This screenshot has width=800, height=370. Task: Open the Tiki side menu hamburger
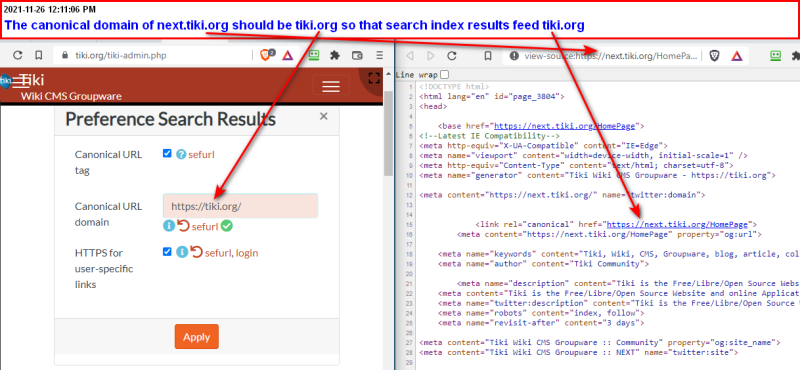point(20,81)
